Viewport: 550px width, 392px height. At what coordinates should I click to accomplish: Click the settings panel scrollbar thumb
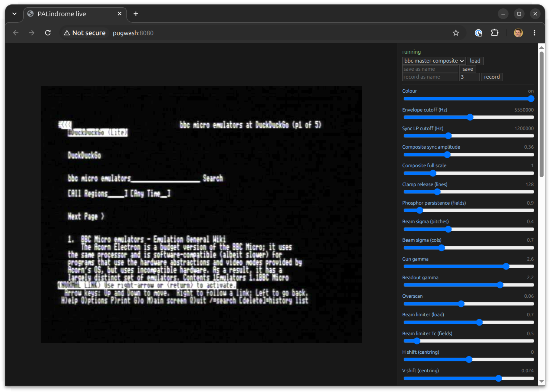click(x=542, y=114)
